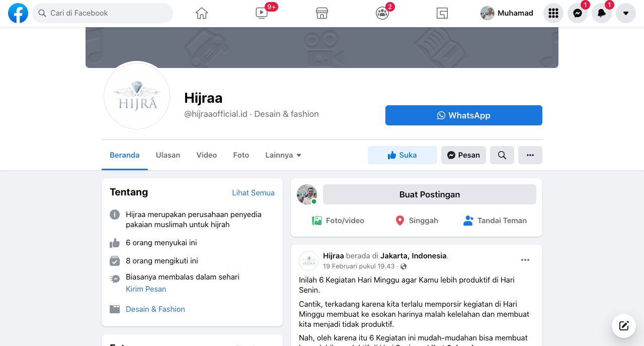Select the Tentang section heading
This screenshot has height=346, width=644.
click(129, 192)
